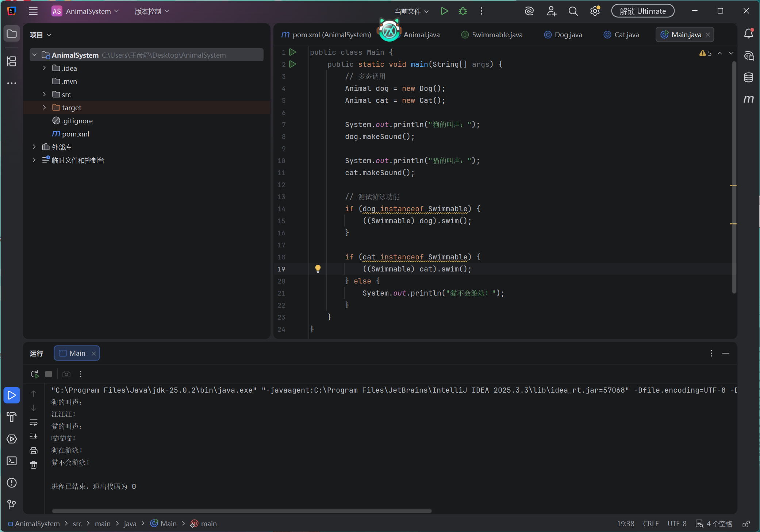The image size is (760, 532).
Task: Open the Structure tool window
Action: pos(12,61)
